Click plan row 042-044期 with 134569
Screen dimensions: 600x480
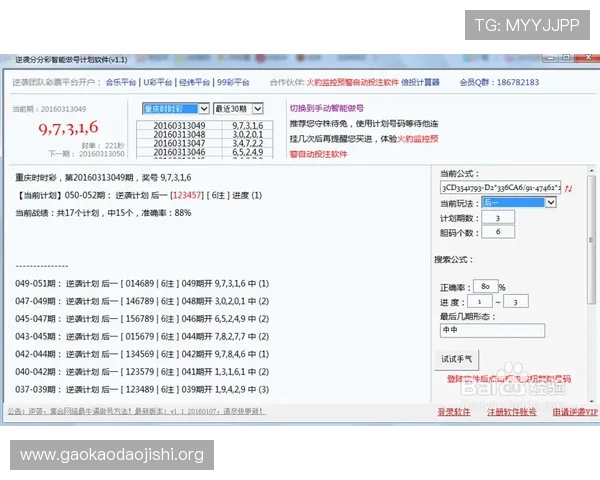pos(142,354)
